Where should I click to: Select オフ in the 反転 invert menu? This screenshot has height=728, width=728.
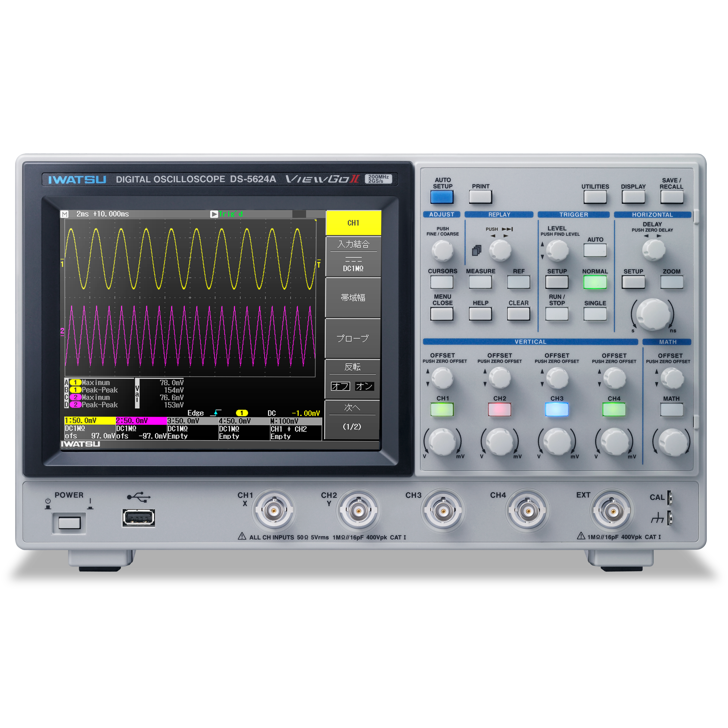click(x=341, y=386)
